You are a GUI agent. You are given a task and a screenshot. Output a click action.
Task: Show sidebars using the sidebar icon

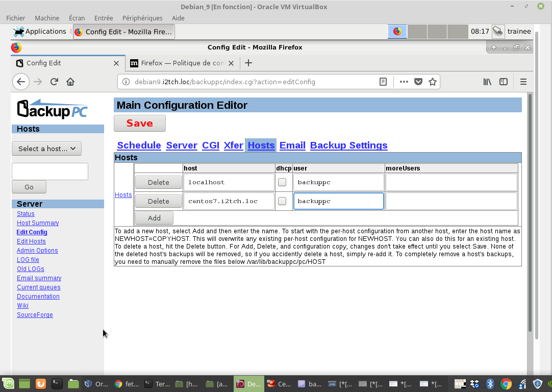pos(504,82)
